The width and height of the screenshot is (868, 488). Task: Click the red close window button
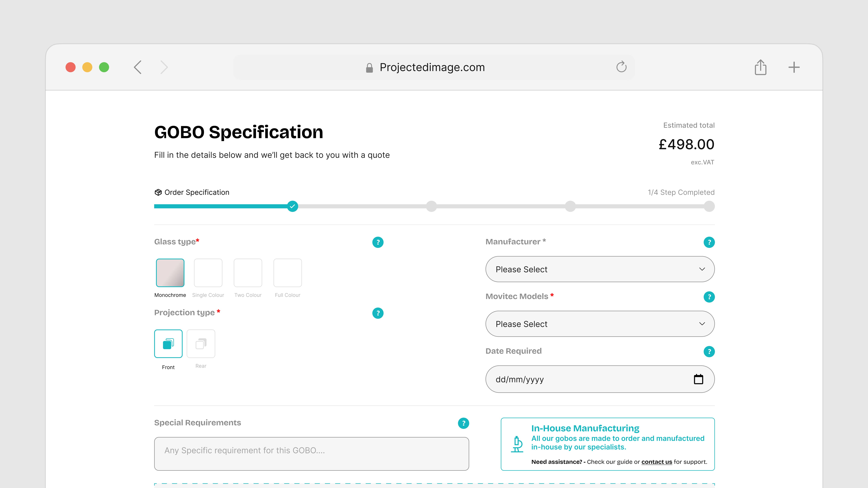[x=70, y=67]
